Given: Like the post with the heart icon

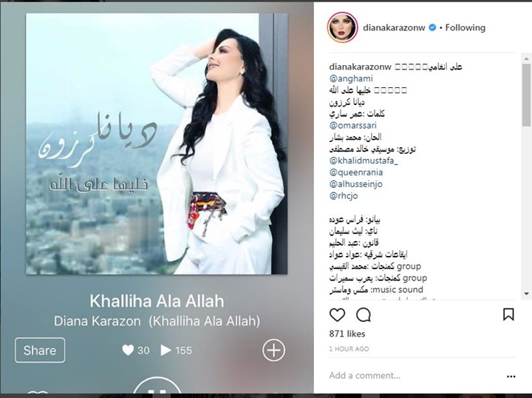Looking at the screenshot, I should coord(337,315).
